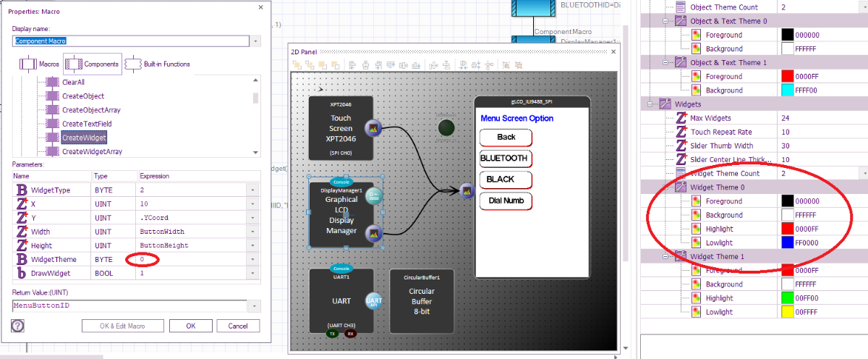Click the MenuButtonID return value field
The width and height of the screenshot is (868, 359).
pos(129,305)
